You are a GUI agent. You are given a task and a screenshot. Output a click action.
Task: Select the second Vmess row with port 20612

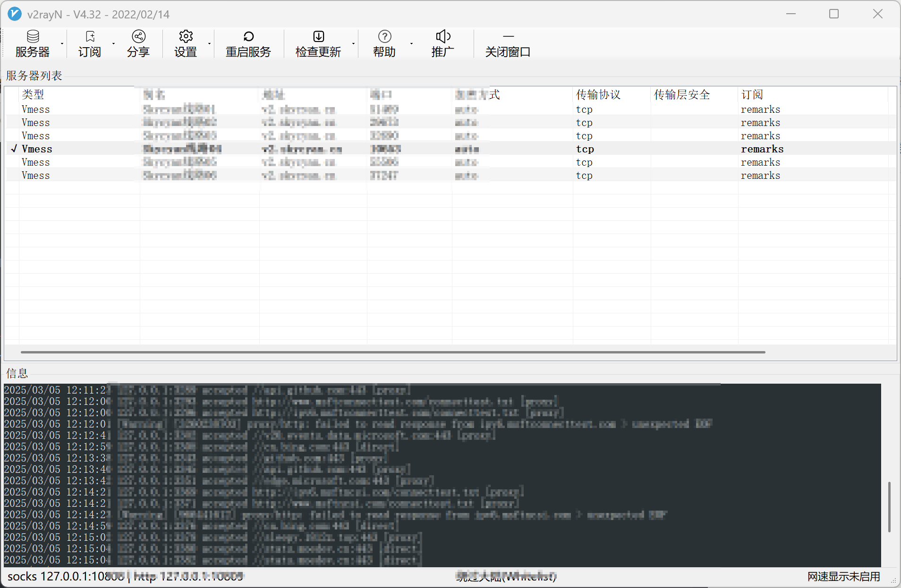coord(450,123)
